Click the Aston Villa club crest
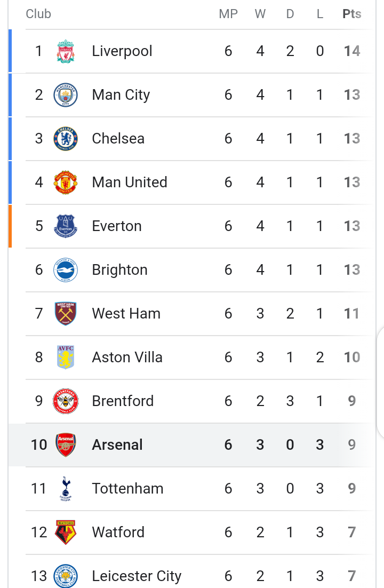The height and width of the screenshot is (588, 384). (66, 357)
